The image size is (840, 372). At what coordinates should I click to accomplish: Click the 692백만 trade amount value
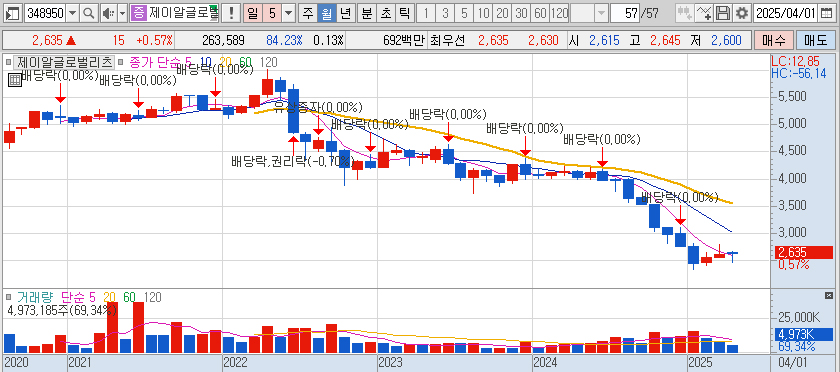[403, 40]
